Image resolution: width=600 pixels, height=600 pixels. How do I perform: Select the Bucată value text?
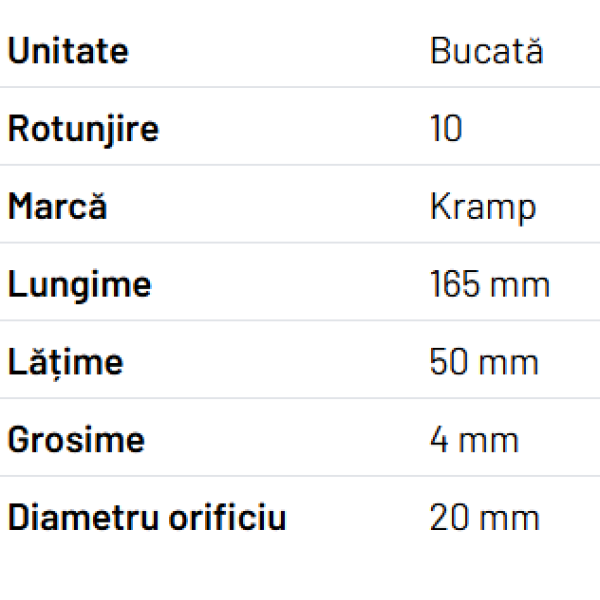click(x=487, y=51)
